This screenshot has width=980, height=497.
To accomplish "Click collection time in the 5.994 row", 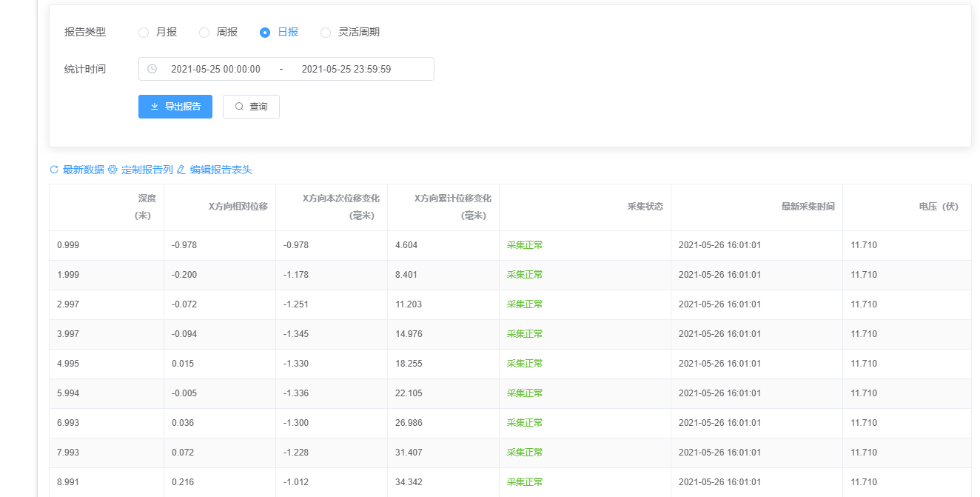I will click(x=719, y=393).
